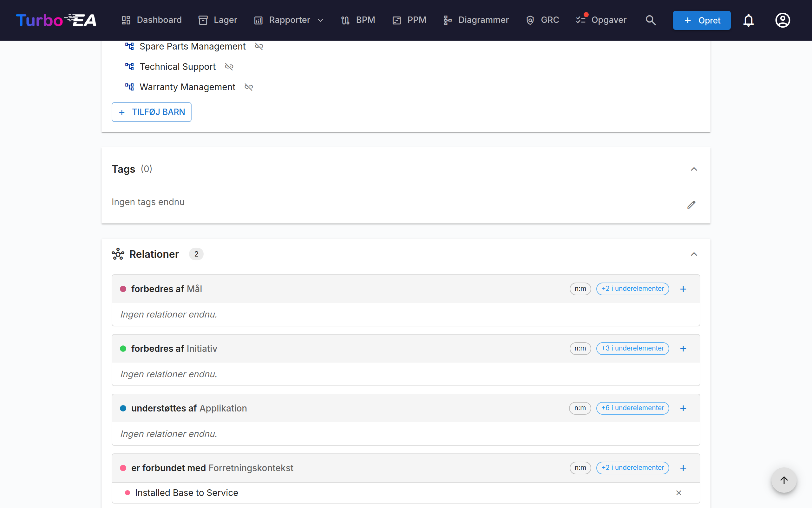The height and width of the screenshot is (508, 812).
Task: Click tree icon beside Spare Parts Management
Action: 129,46
